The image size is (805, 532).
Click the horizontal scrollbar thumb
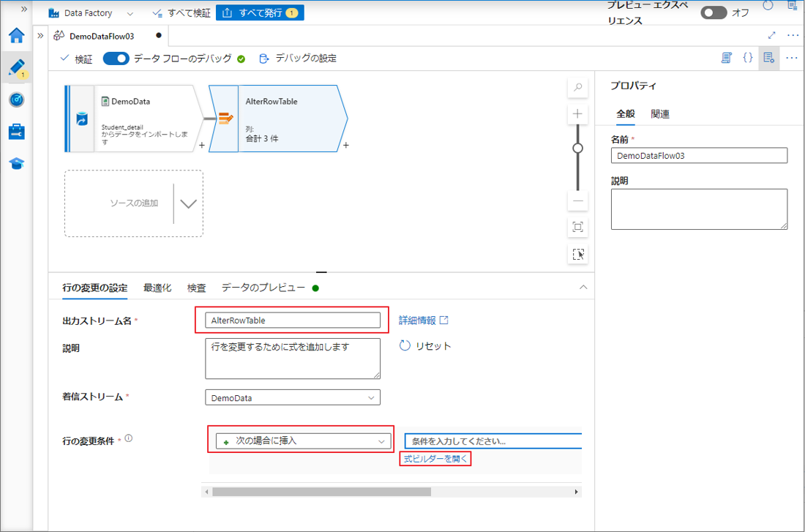coord(322,492)
